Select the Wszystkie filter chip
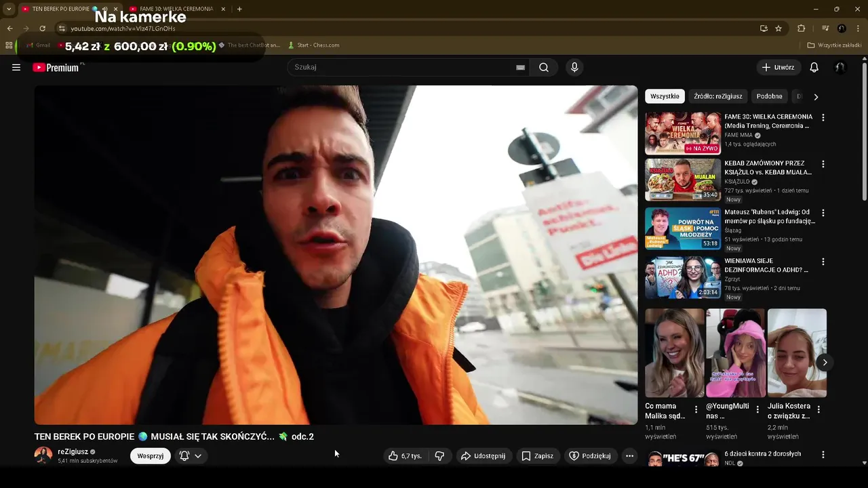 click(665, 96)
